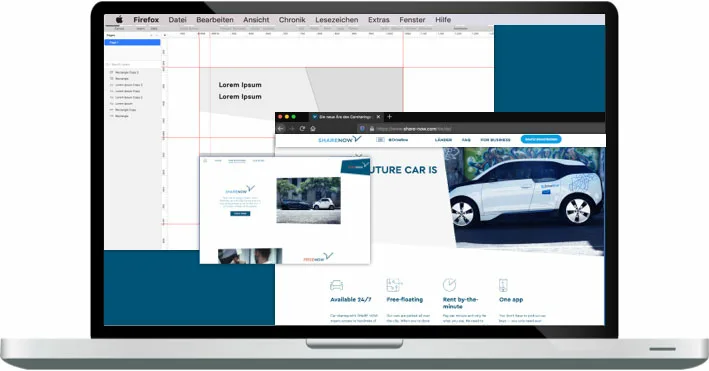Viewport: 709px width, 371px height.
Task: Open the Hilfe menu
Action: pos(443,20)
